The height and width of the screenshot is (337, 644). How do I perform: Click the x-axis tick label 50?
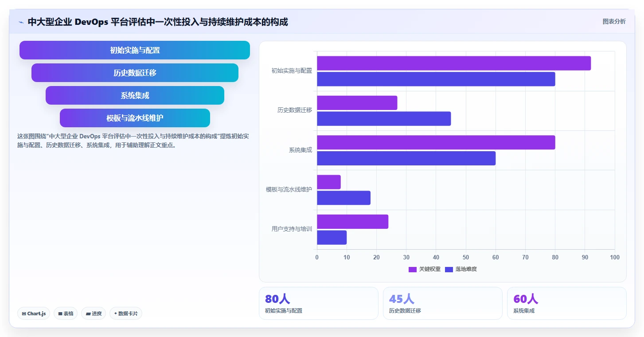(x=466, y=257)
